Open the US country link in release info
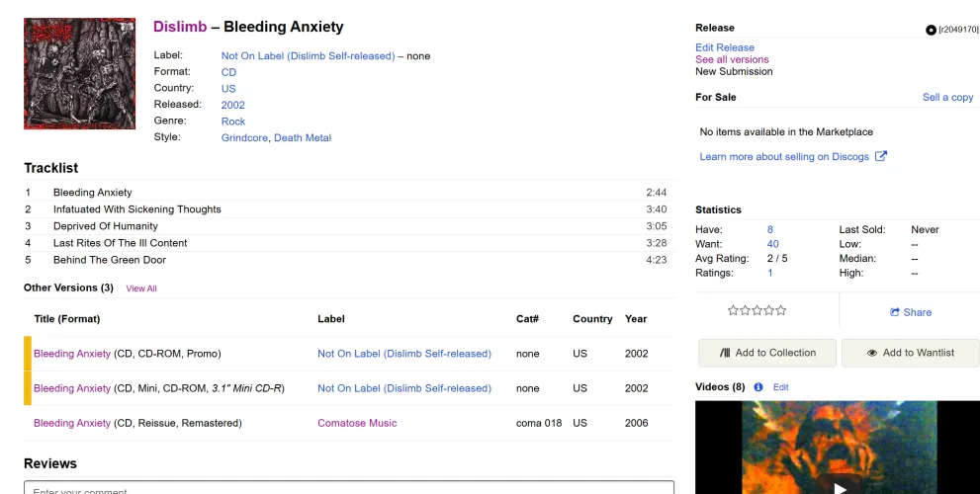 click(228, 88)
